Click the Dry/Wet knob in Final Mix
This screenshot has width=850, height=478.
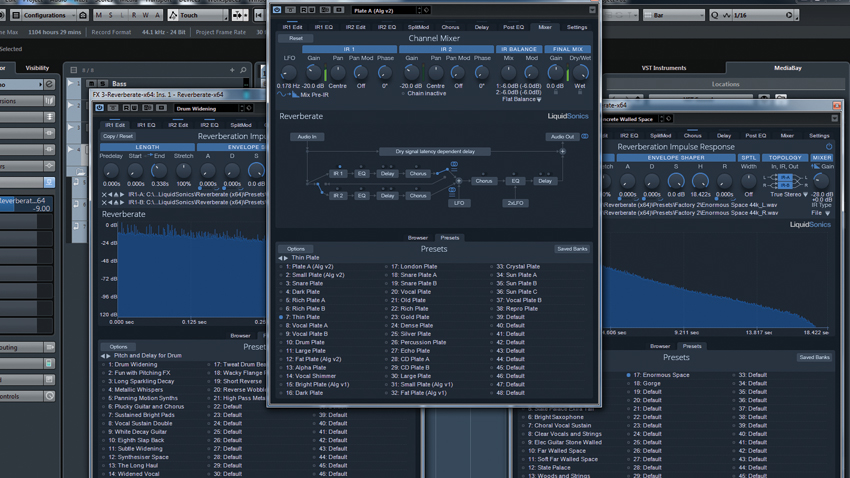[x=580, y=72]
